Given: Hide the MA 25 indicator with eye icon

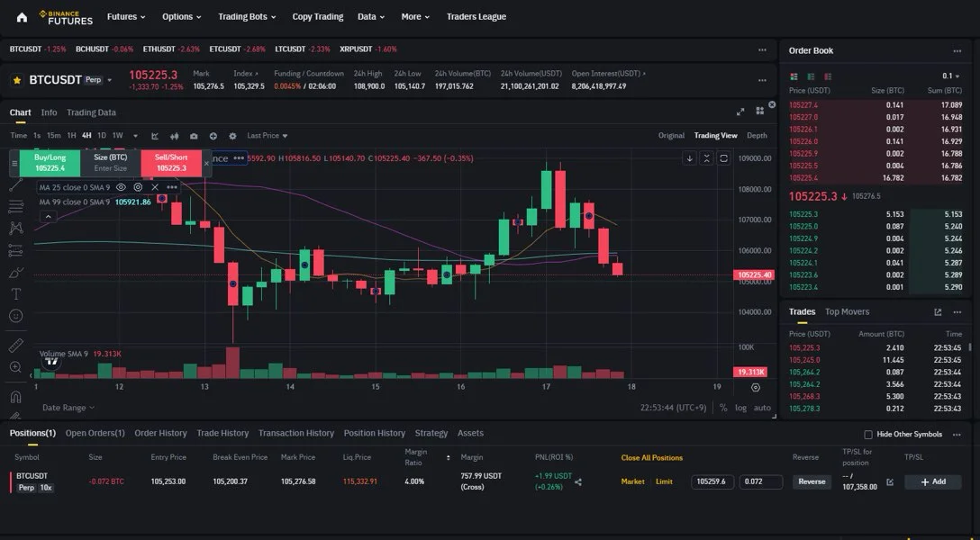Looking at the screenshot, I should [x=122, y=187].
